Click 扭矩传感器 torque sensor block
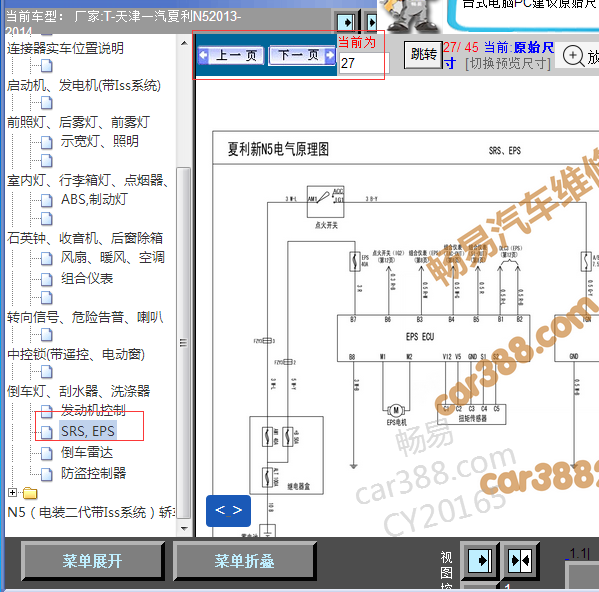This screenshot has height=592, width=599. pyautogui.click(x=472, y=414)
